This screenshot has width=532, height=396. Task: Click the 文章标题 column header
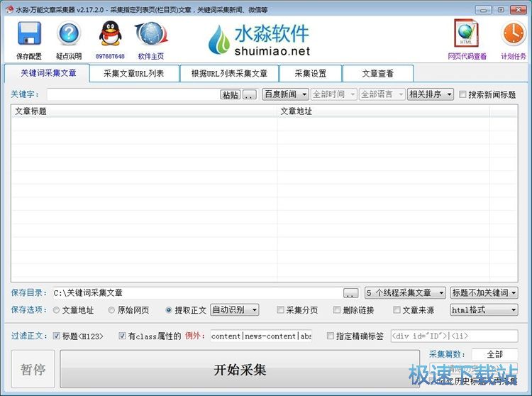pyautogui.click(x=144, y=111)
